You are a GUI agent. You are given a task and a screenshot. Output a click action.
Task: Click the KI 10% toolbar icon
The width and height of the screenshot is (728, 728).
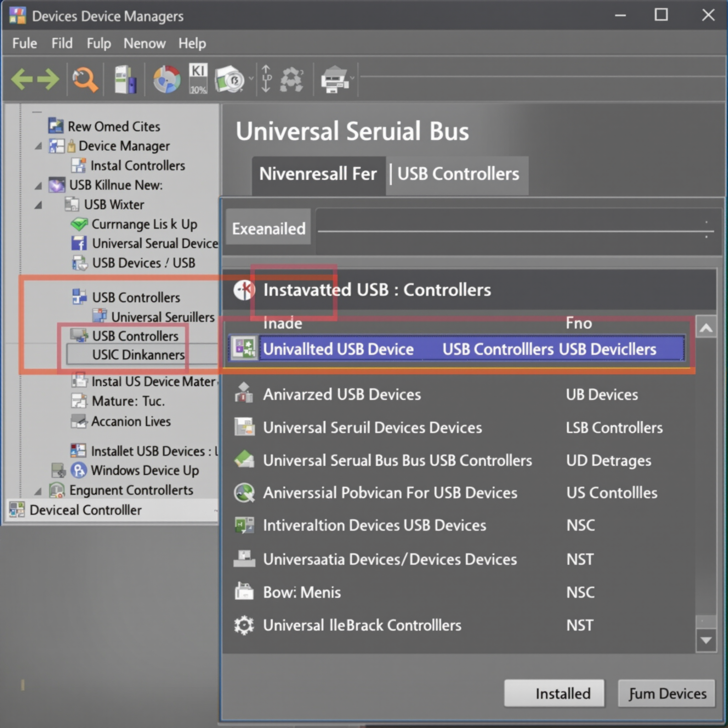pos(198,78)
